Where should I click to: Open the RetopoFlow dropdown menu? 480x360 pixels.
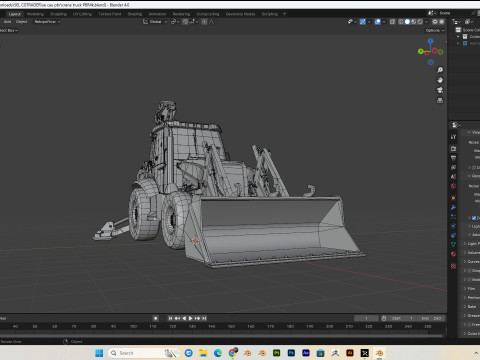point(47,22)
